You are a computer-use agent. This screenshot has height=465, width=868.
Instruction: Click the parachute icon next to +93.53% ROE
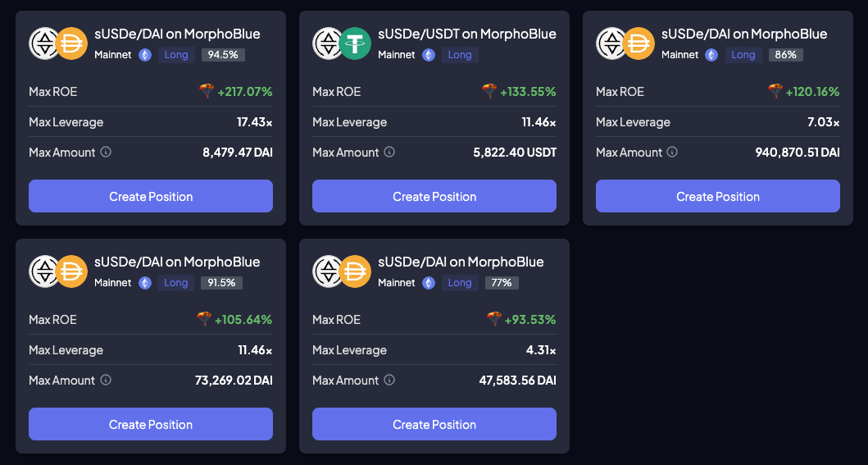click(494, 319)
